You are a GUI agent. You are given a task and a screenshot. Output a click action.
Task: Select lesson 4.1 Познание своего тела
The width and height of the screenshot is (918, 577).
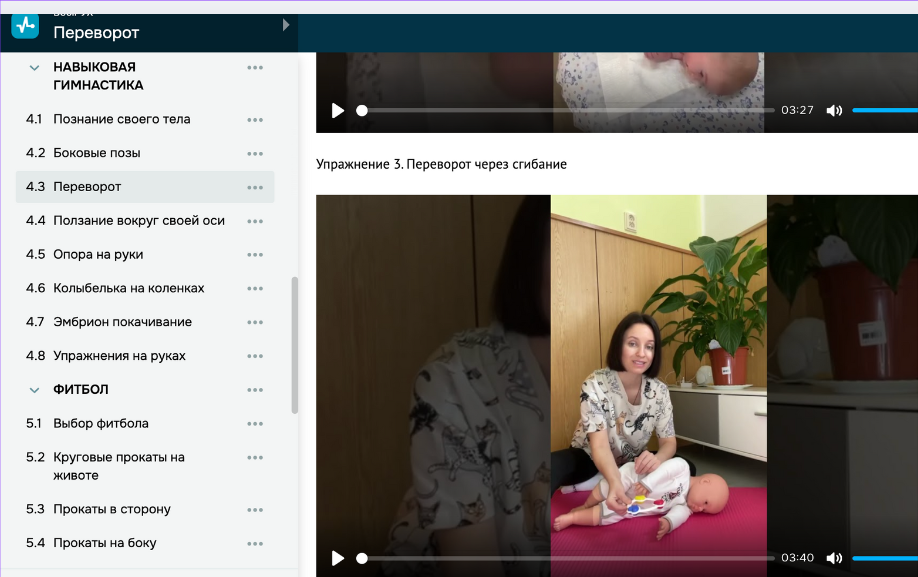(120, 119)
